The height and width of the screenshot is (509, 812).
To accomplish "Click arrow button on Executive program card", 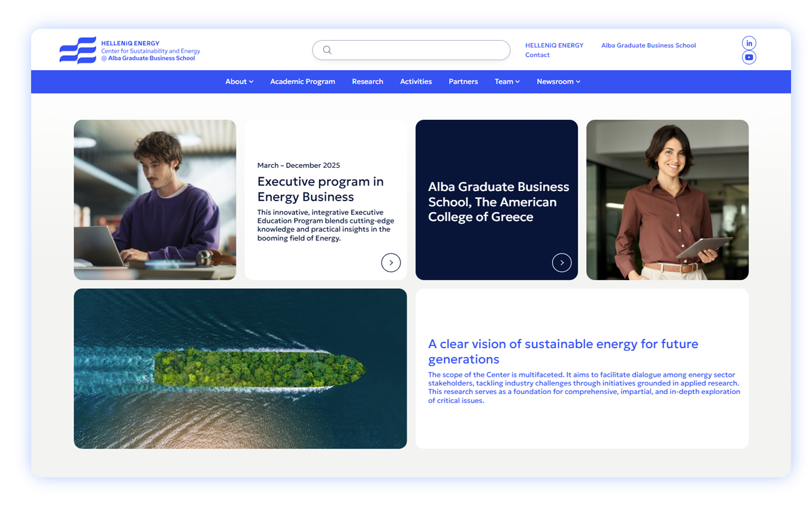I will pyautogui.click(x=391, y=262).
